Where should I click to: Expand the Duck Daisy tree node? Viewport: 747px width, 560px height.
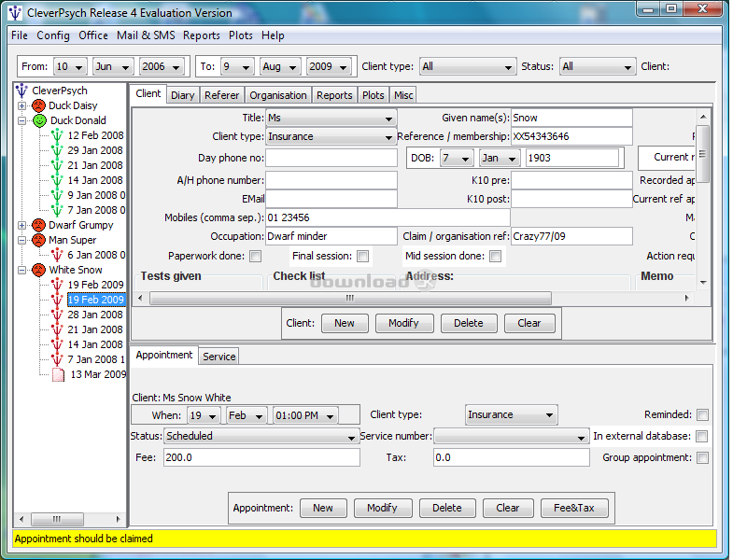(21, 105)
